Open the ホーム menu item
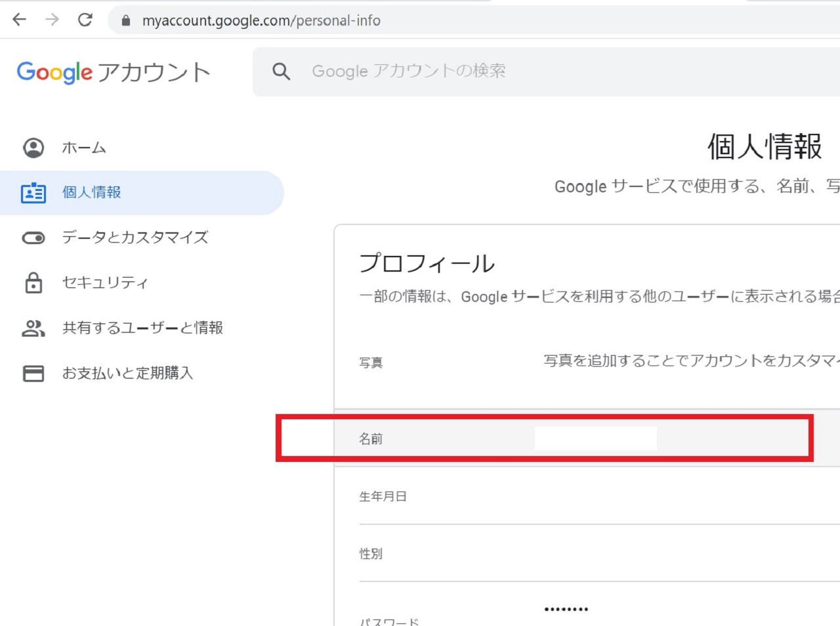840x626 pixels. [84, 148]
